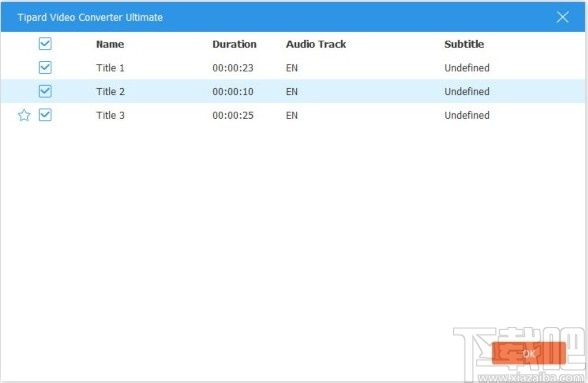The width and height of the screenshot is (588, 383).
Task: Click the 00:00:23 duration value
Action: pyautogui.click(x=233, y=68)
